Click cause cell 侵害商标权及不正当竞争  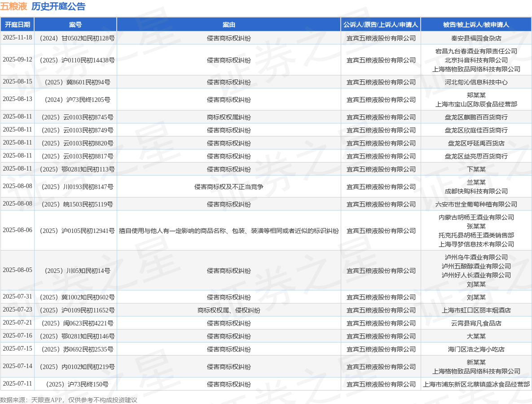tap(229, 187)
